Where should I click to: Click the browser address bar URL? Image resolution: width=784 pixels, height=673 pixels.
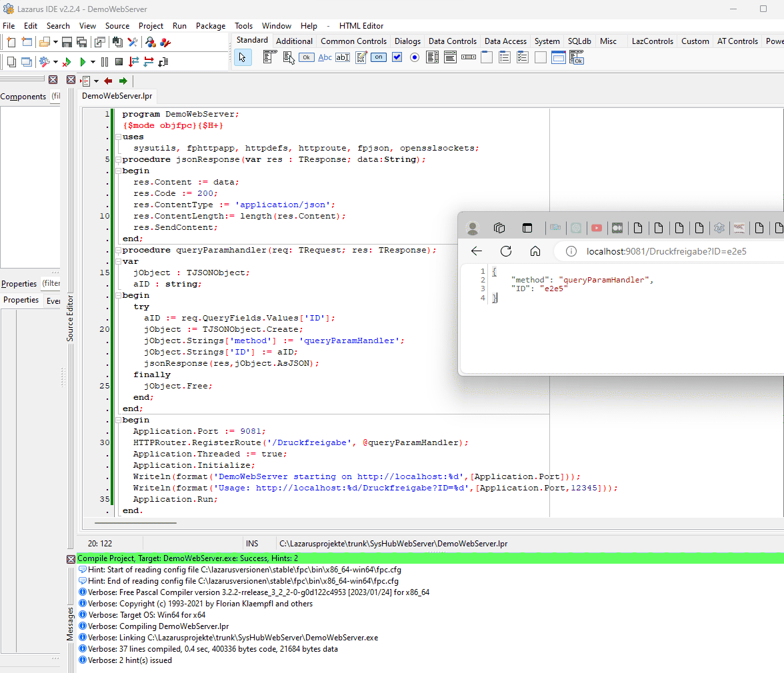click(666, 252)
